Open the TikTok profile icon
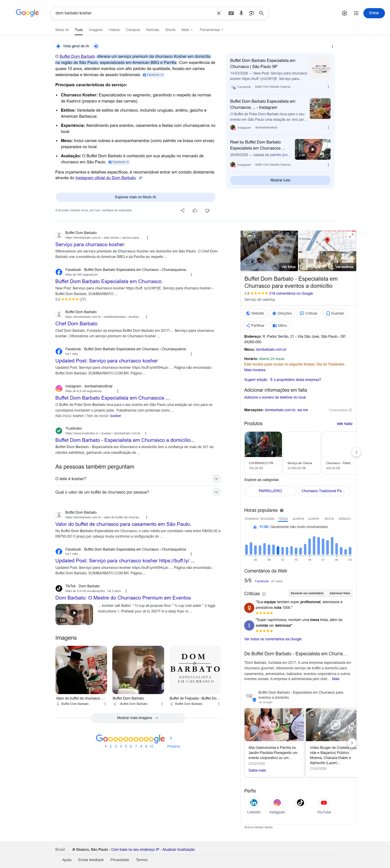The image size is (390, 868). (300, 803)
